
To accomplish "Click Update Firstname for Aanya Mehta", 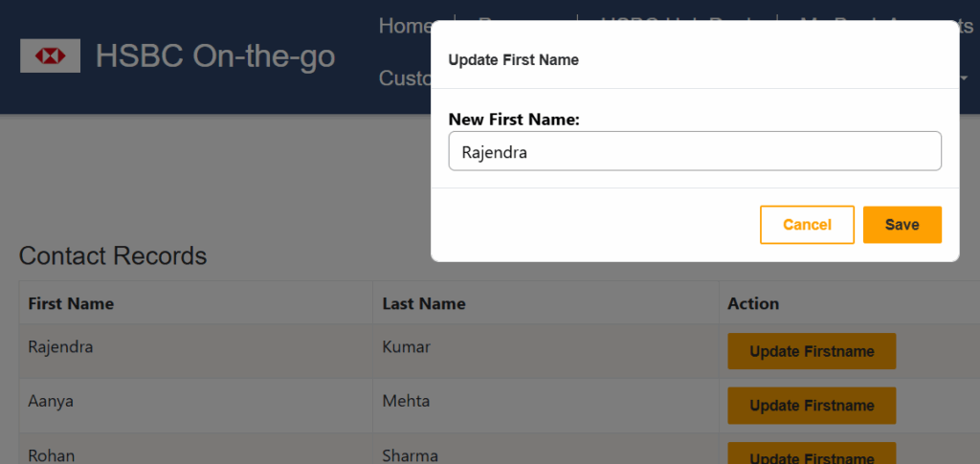I will click(812, 406).
